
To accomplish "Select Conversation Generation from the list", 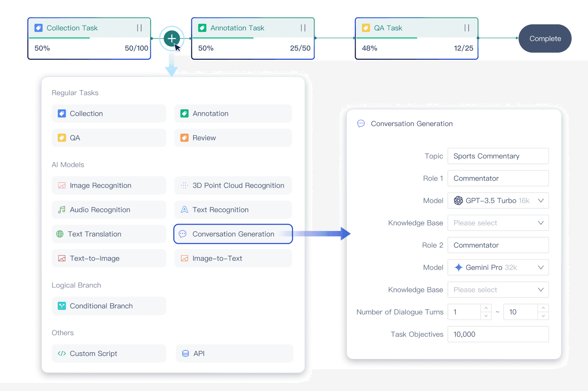I will (233, 234).
